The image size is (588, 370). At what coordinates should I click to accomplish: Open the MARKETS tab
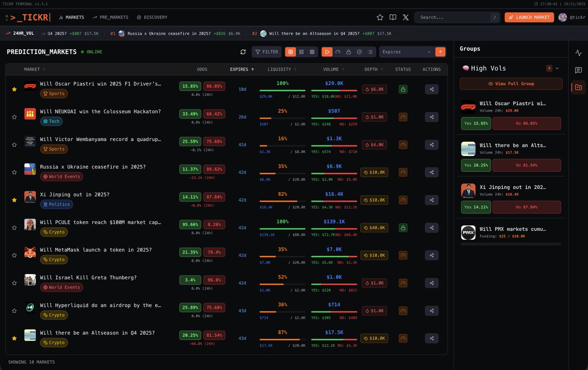click(x=72, y=17)
